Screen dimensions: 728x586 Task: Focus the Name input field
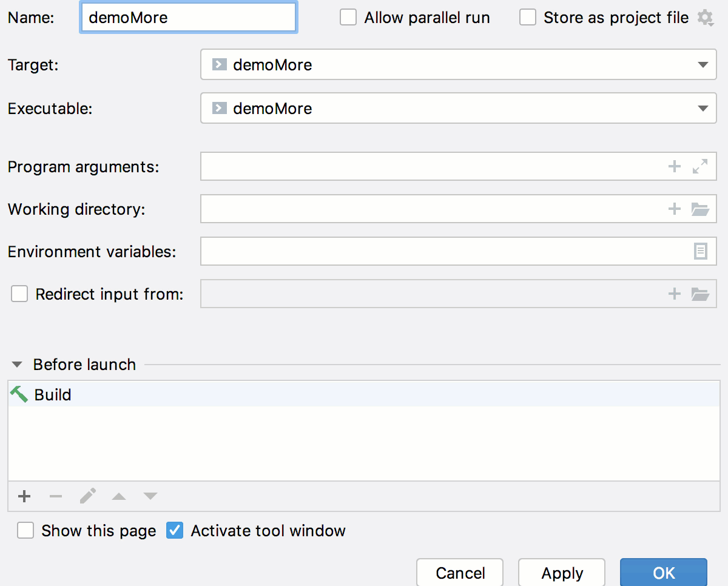[188, 18]
